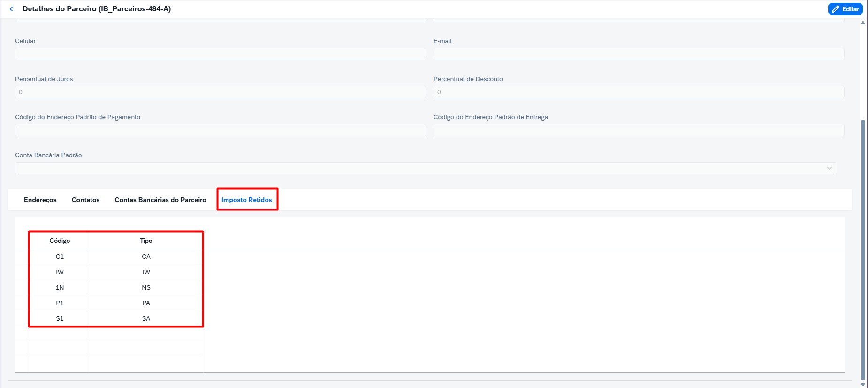Click Código do Endereço Padrão de Entrega field
This screenshot has height=388, width=868.
pos(639,130)
